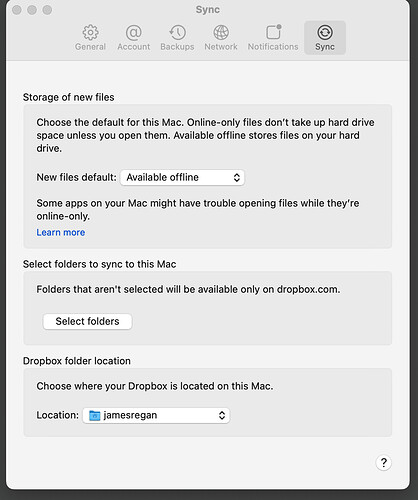
Task: Click the Sync window title
Action: coord(208,10)
